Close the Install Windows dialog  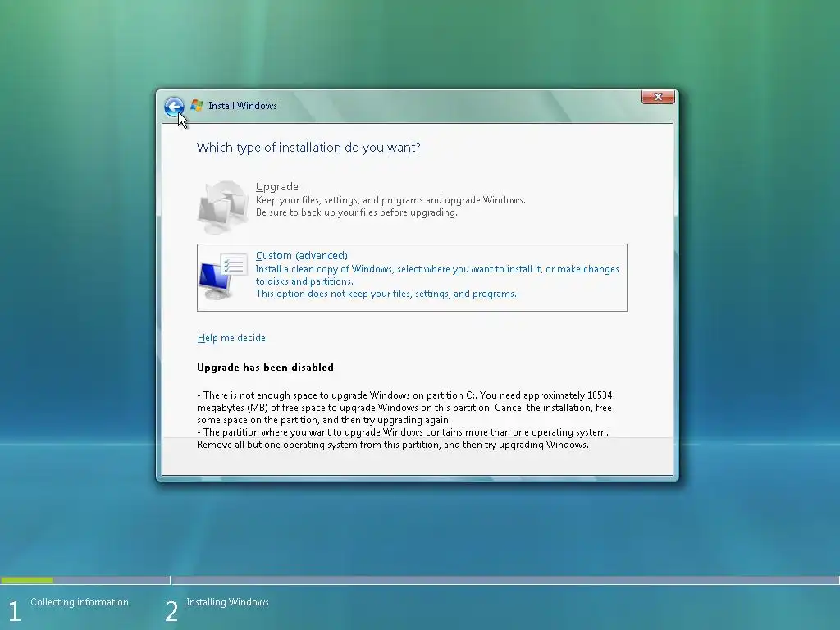(x=658, y=97)
